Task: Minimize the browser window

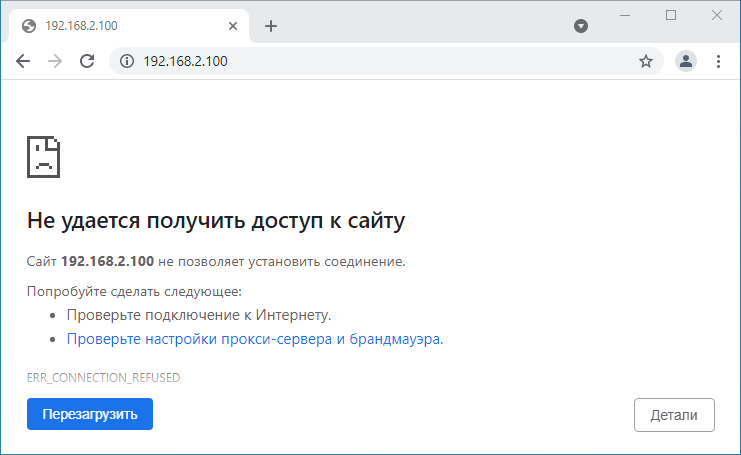Action: [625, 16]
